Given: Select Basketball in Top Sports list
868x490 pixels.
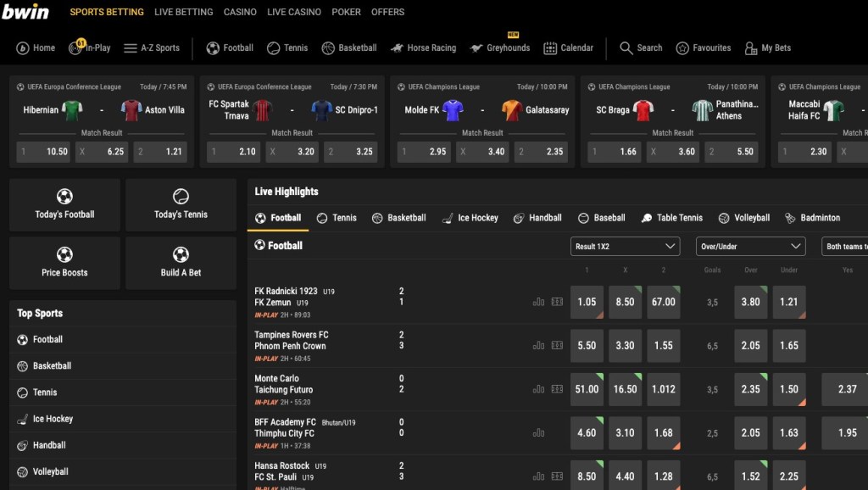Looking at the screenshot, I should click(123, 366).
